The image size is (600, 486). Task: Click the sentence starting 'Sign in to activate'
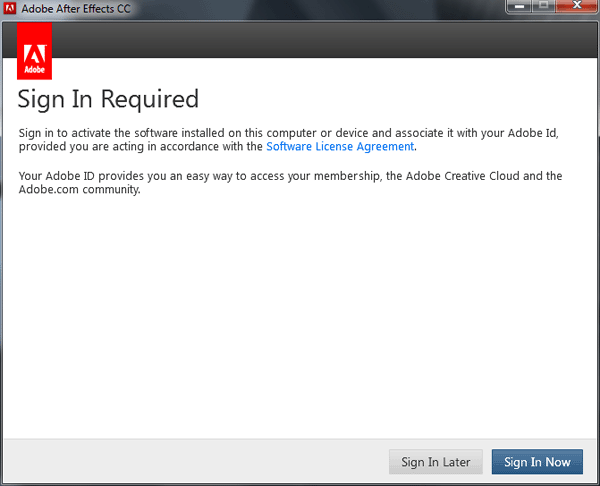click(x=289, y=140)
